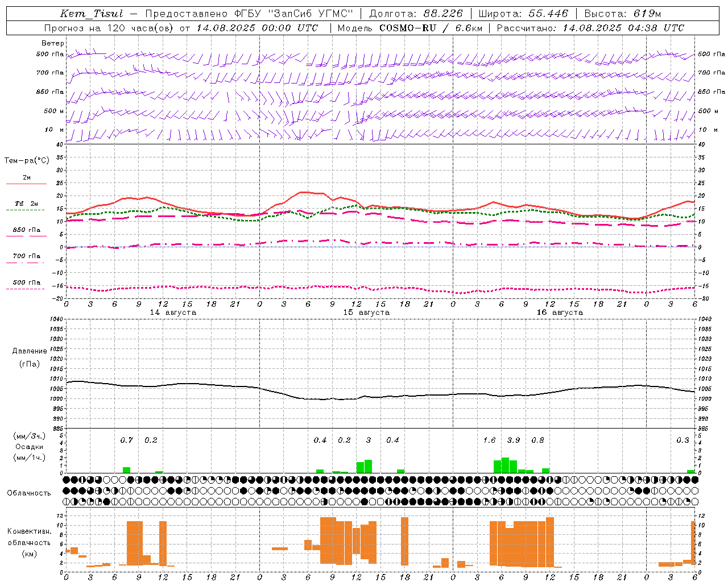Click the 'Тем-ра(°C)' temperature label

tap(27, 160)
